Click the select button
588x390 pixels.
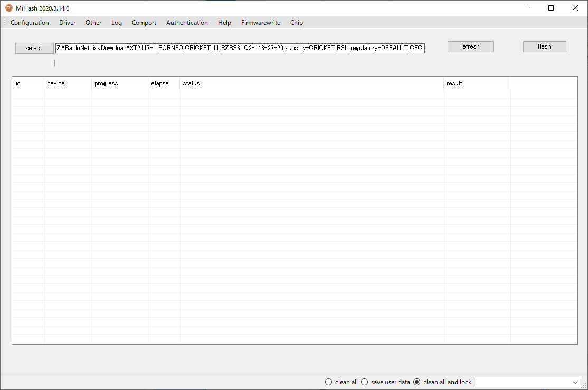coord(34,48)
